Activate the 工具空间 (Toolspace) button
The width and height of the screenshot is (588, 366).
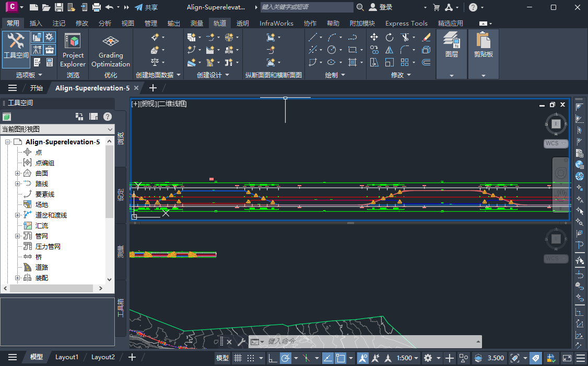(16, 50)
